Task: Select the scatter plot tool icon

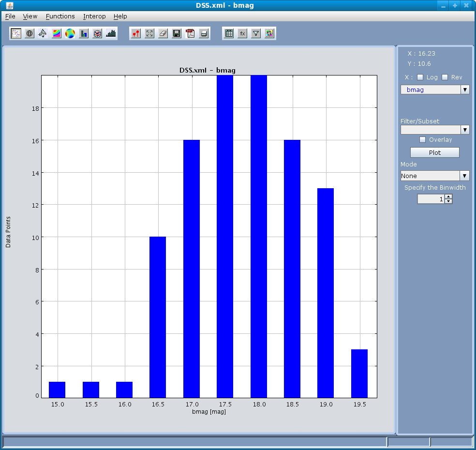Action: click(x=16, y=34)
